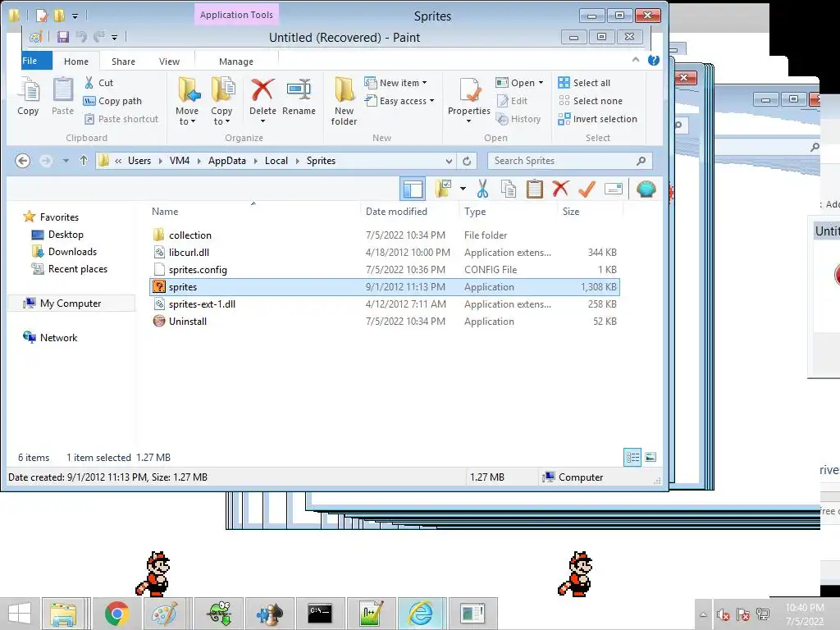Open the File menu
Screen dimensions: 840x630
(36, 61)
